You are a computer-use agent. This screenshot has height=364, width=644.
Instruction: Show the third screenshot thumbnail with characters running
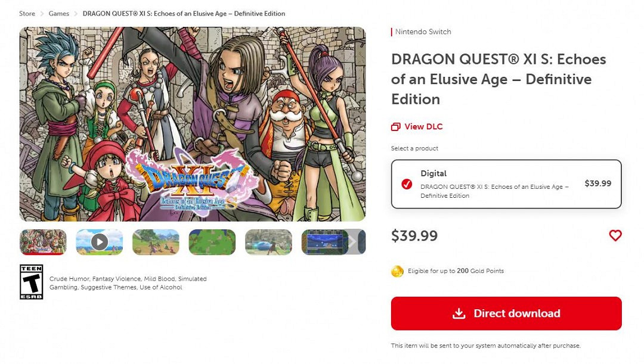[156, 242]
